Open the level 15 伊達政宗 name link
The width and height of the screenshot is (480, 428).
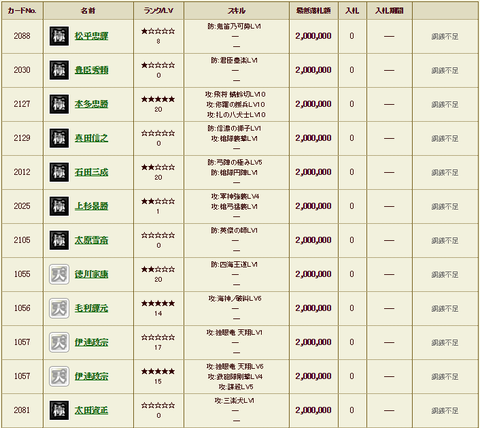[x=91, y=376]
